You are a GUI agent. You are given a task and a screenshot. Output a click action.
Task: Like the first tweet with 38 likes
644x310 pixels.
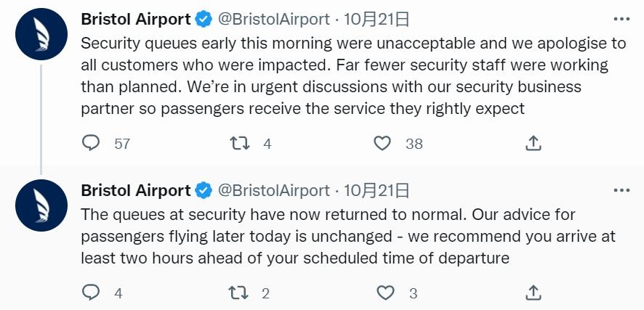pyautogui.click(x=382, y=143)
